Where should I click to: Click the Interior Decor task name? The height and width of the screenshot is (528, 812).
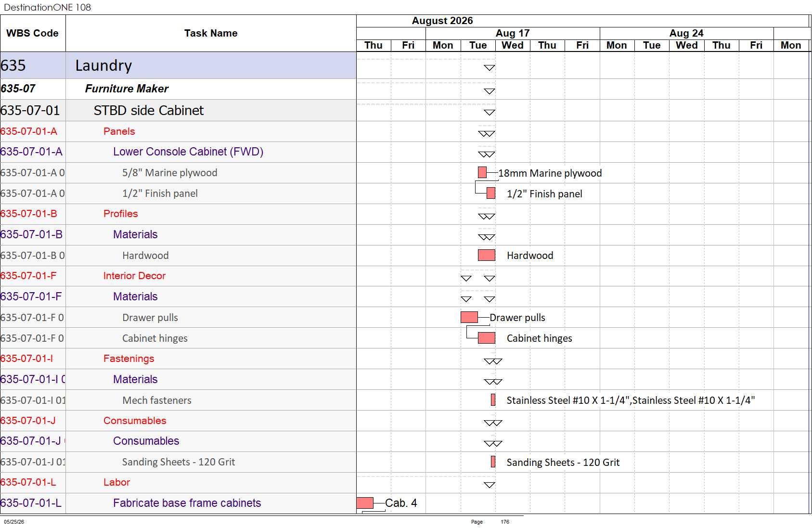point(134,276)
